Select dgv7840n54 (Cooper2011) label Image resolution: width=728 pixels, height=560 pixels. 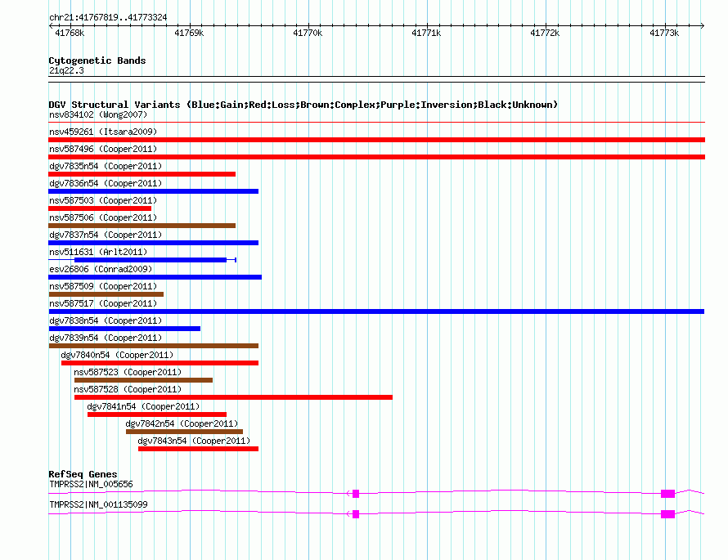[117, 355]
